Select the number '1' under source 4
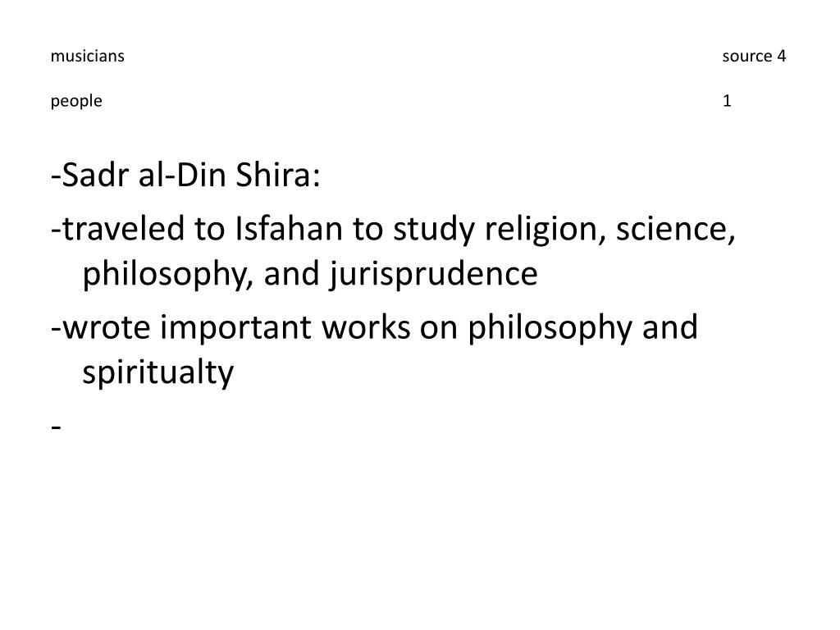The width and height of the screenshot is (840, 630). [x=727, y=101]
